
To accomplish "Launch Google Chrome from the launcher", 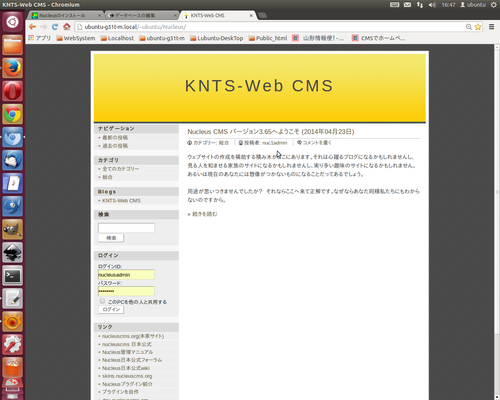I will click(12, 114).
